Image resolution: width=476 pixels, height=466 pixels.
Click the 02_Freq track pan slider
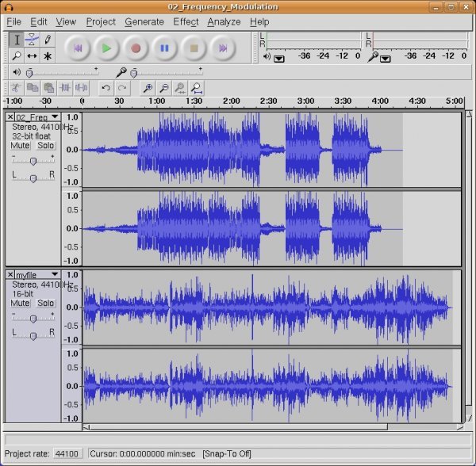point(33,178)
